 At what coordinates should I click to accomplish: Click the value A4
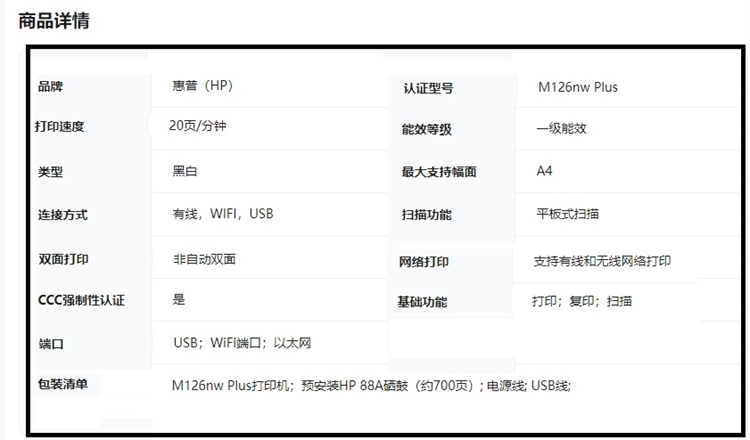[544, 171]
